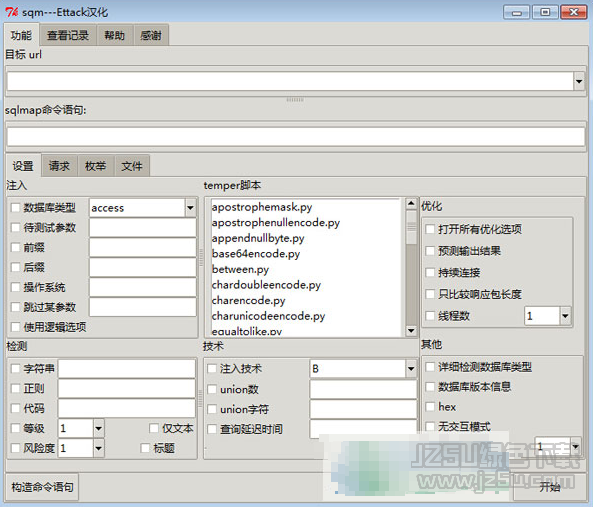
Task: Enable the 操作系统 checkbox
Action: click(16, 287)
